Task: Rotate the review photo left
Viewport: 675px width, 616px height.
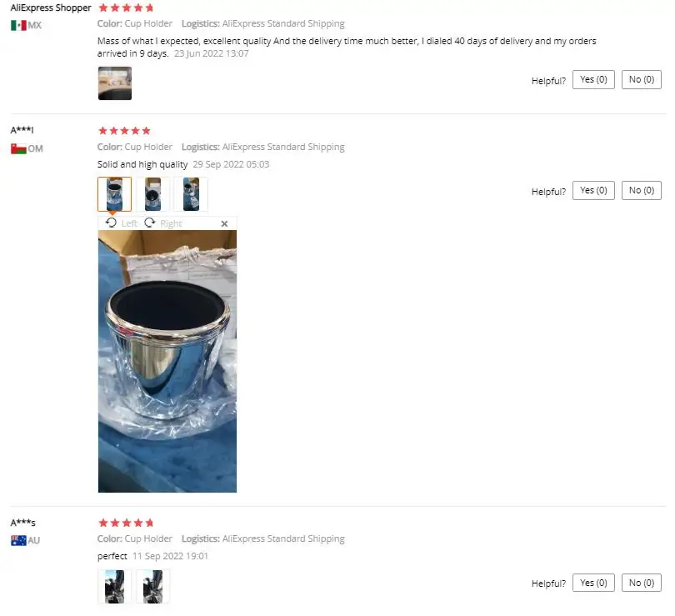Action: point(122,223)
